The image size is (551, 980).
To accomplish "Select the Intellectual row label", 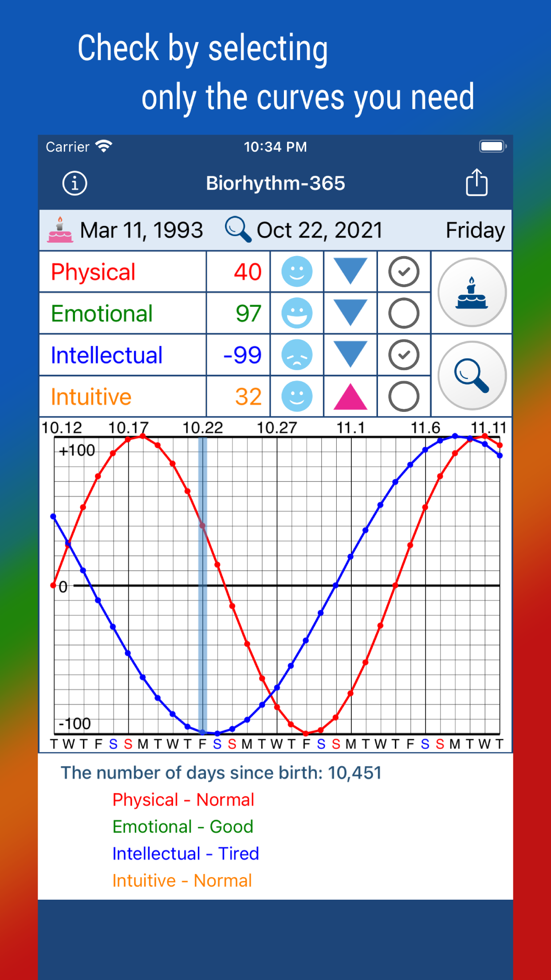I will (x=107, y=355).
